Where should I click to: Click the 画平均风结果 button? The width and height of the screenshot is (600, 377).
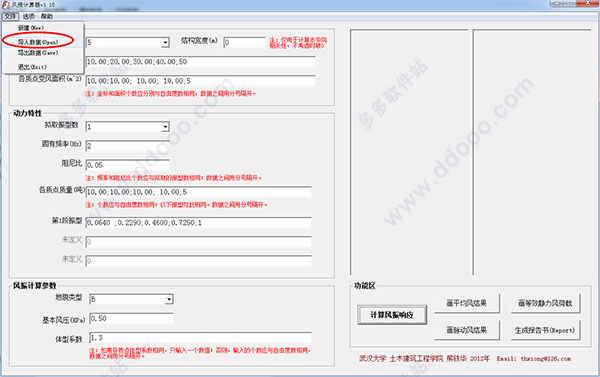pyautogui.click(x=467, y=304)
